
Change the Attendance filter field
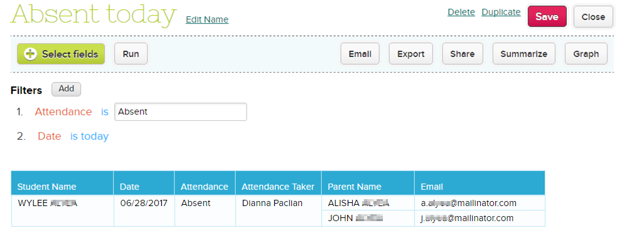[63, 111]
